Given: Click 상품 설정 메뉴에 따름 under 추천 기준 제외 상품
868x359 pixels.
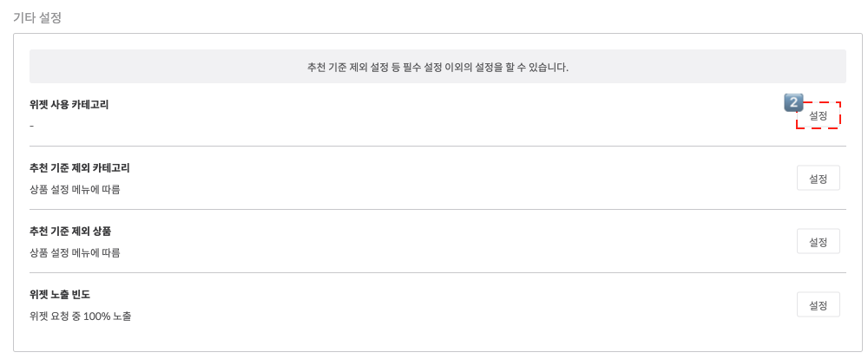Looking at the screenshot, I should pos(75,252).
